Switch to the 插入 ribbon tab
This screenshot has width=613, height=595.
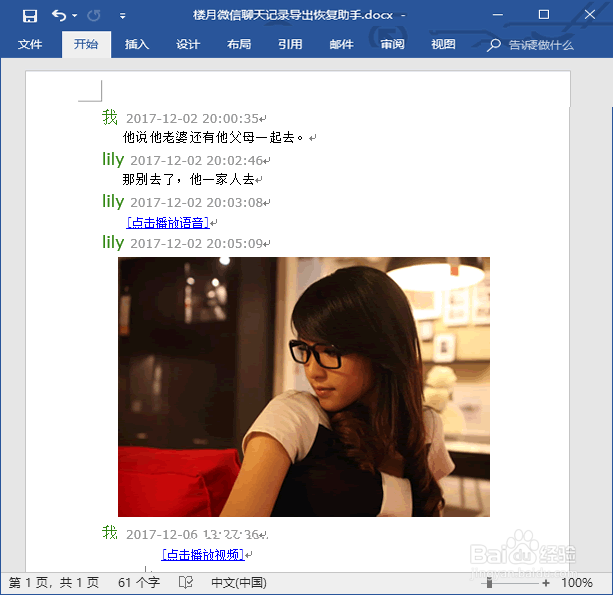137,44
